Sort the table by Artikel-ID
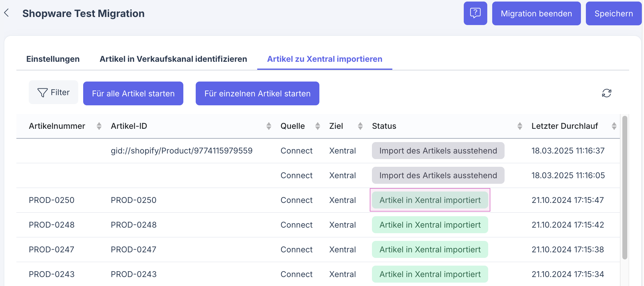The image size is (644, 286). tap(268, 126)
